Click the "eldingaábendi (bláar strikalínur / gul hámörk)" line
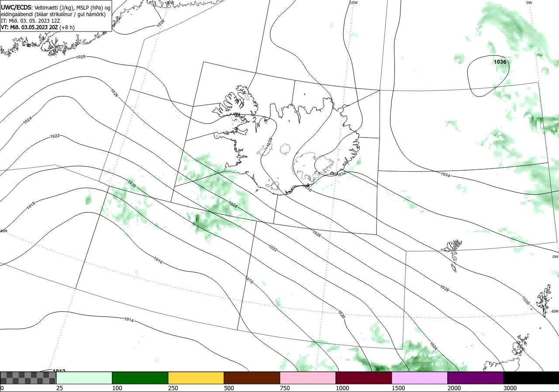 tap(53, 14)
